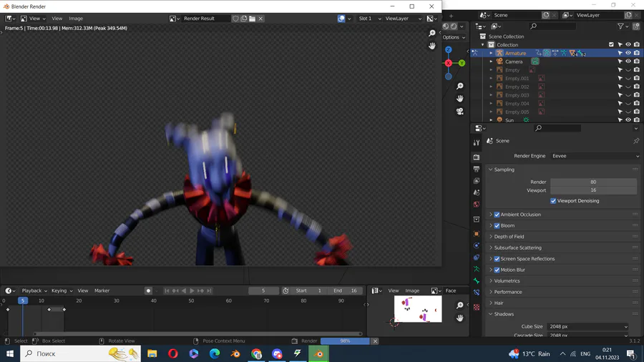Screen dimensions: 644x362
Task: Open the Playback menu
Action: [x=34, y=290]
